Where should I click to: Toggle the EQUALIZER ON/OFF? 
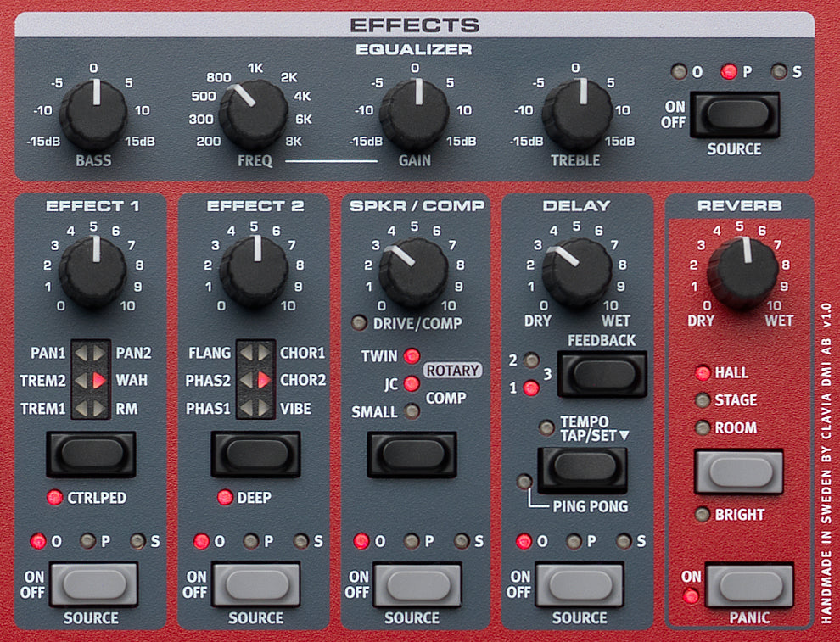point(736,114)
